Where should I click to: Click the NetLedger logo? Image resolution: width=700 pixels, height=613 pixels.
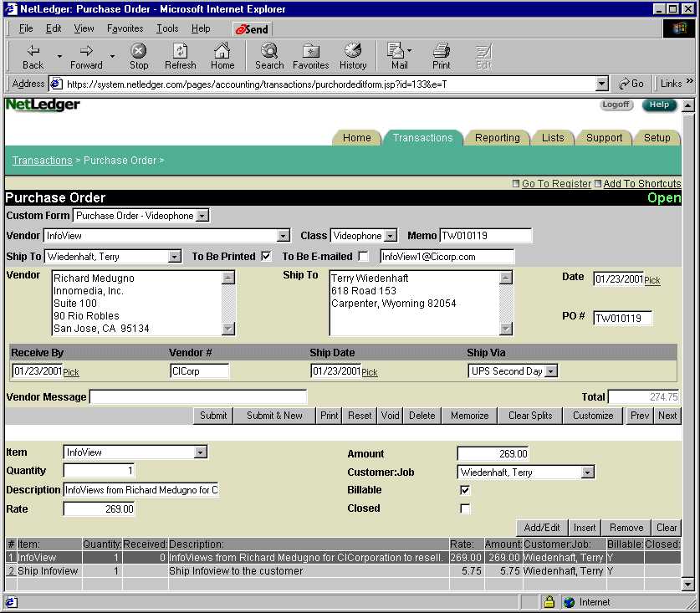click(x=43, y=105)
